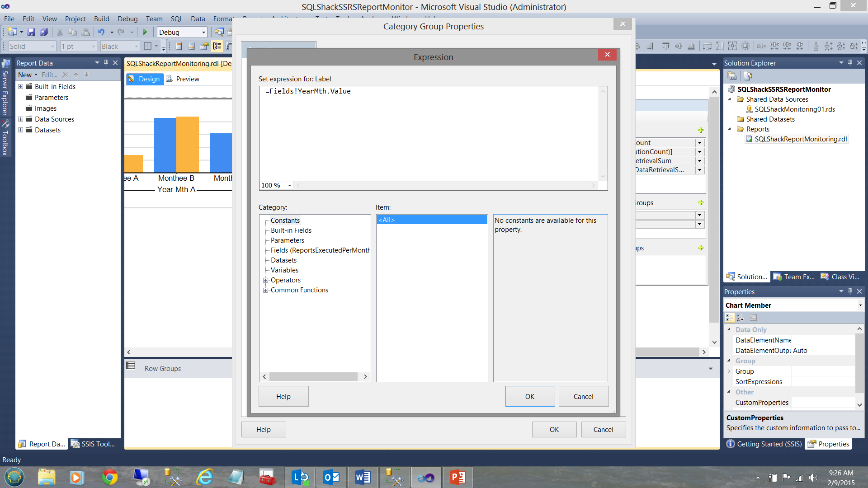Viewport: 868px width, 488px height.
Task: Click the Save All toolbar icon
Action: click(x=44, y=32)
